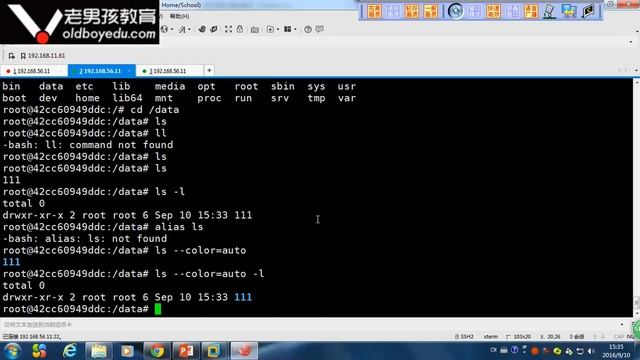Open the font 'A' toolbar icon

(x=182, y=29)
